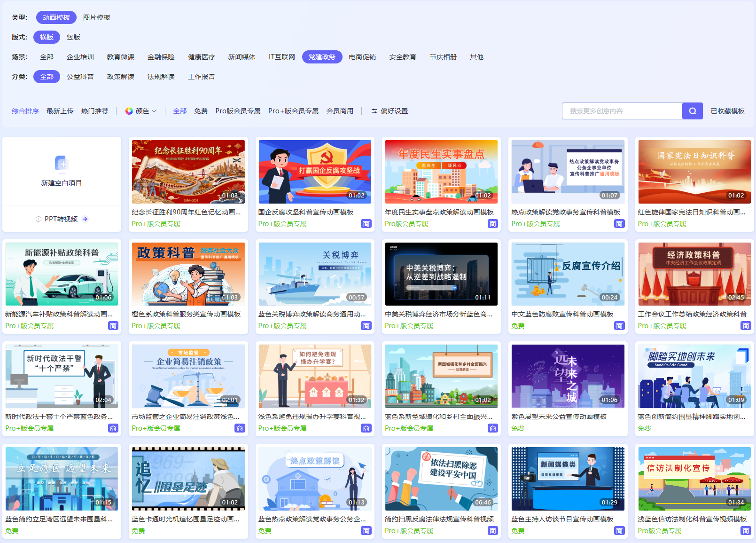Filter category by 工作报告
756x543 pixels.
(202, 77)
